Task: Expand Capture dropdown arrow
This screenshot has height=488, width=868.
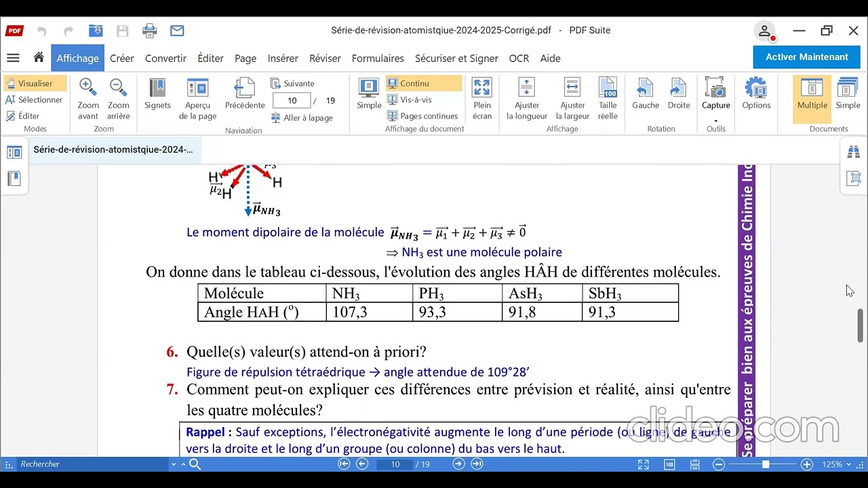Action: pyautogui.click(x=715, y=121)
